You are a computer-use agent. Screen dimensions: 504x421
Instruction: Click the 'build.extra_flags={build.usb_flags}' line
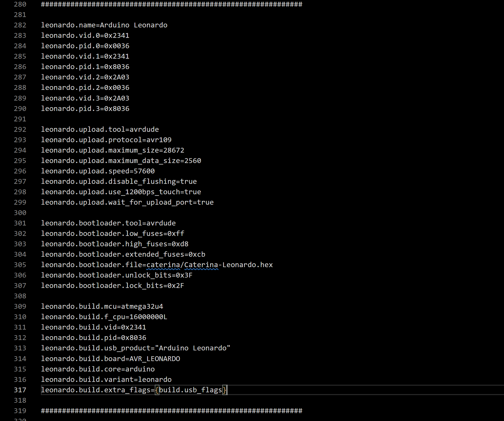134,390
